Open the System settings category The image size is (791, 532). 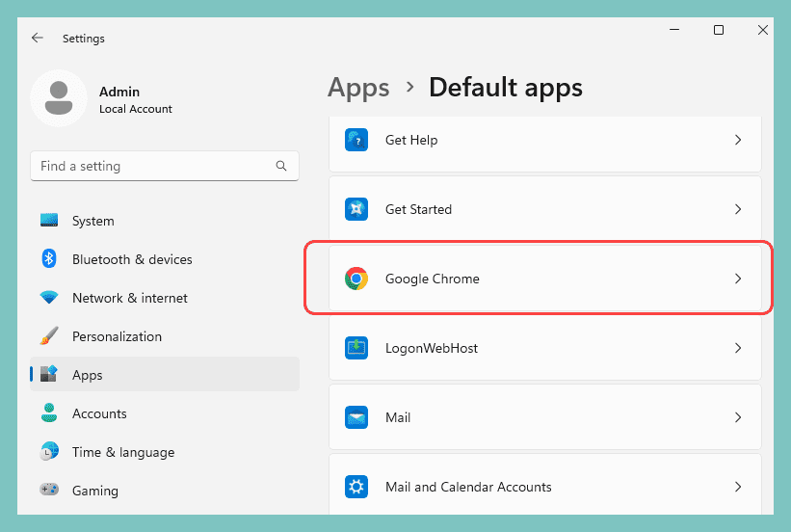tap(165, 221)
